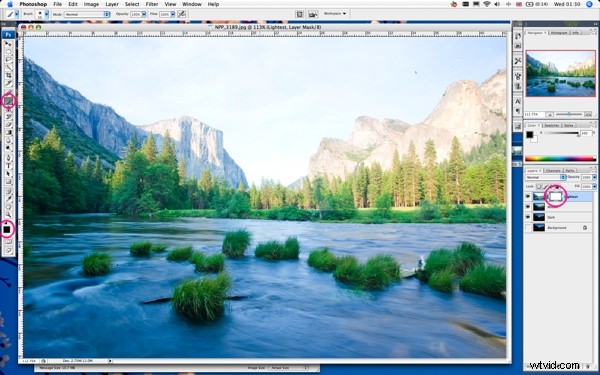Image resolution: width=600 pixels, height=375 pixels.
Task: Select the Clone Stamp tool
Action: click(8, 109)
